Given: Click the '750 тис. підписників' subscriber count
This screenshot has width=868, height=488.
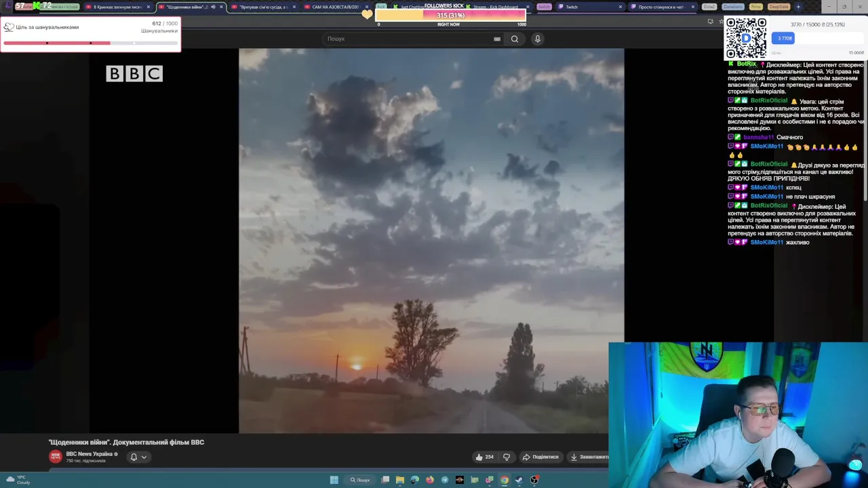Looking at the screenshot, I should [x=85, y=461].
